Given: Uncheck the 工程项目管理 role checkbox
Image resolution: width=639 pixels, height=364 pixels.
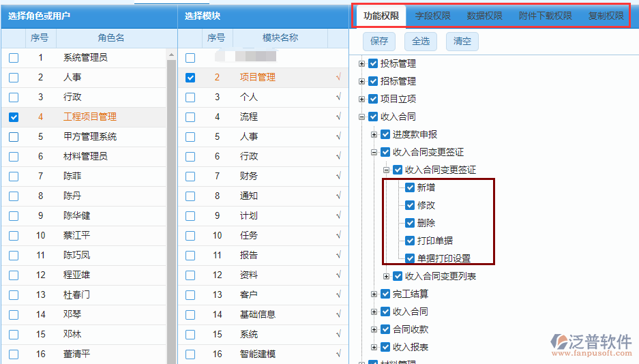Looking at the screenshot, I should [x=14, y=117].
